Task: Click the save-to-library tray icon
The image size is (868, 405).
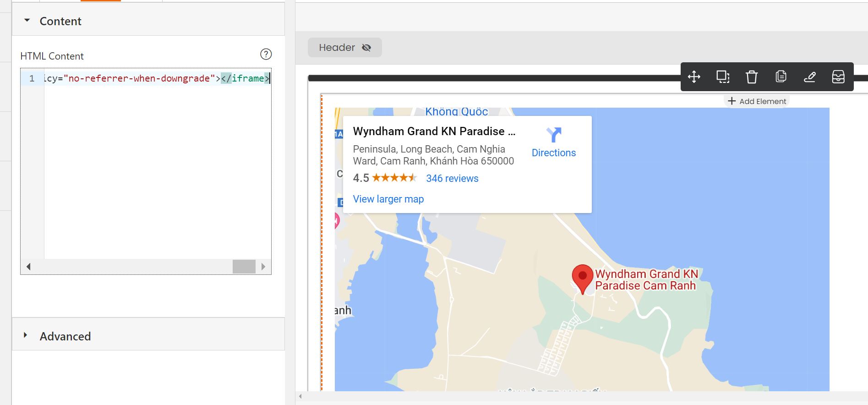Action: pyautogui.click(x=838, y=77)
